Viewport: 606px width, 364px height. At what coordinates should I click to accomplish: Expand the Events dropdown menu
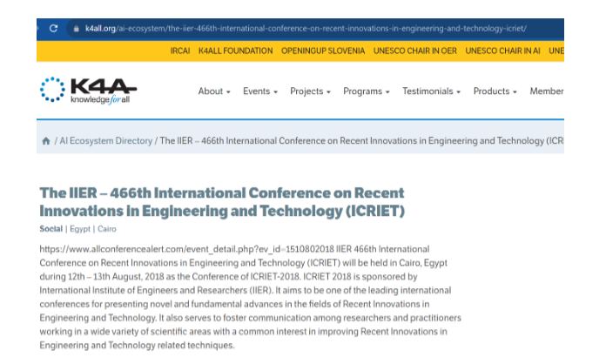pyautogui.click(x=260, y=91)
